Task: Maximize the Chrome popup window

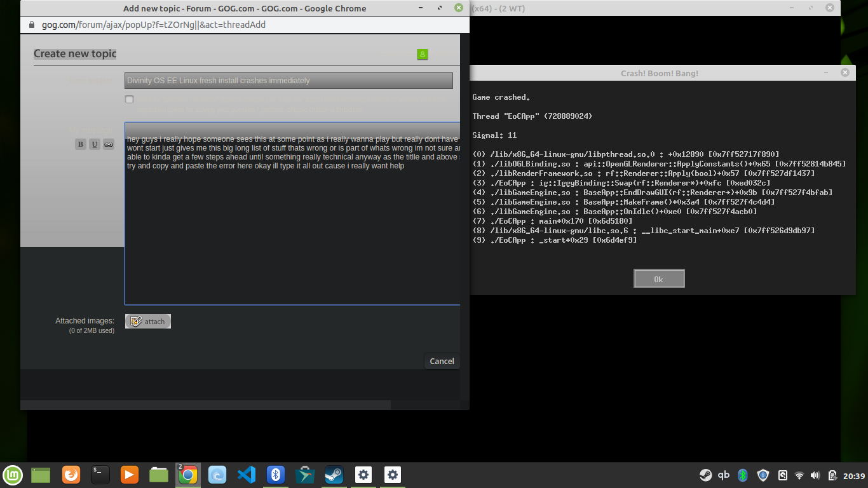Action: 440,8
